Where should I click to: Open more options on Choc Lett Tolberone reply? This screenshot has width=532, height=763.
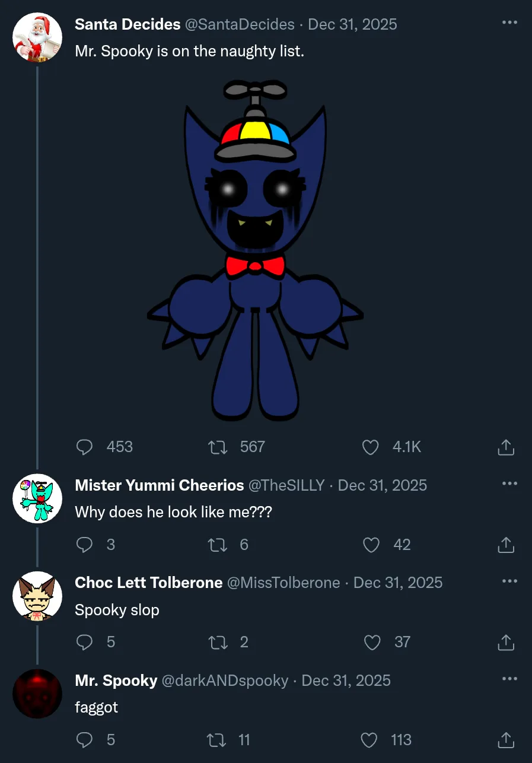click(509, 581)
